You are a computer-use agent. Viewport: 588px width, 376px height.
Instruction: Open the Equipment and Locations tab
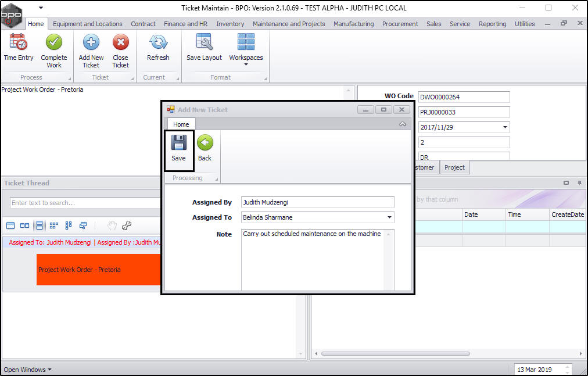[87, 24]
